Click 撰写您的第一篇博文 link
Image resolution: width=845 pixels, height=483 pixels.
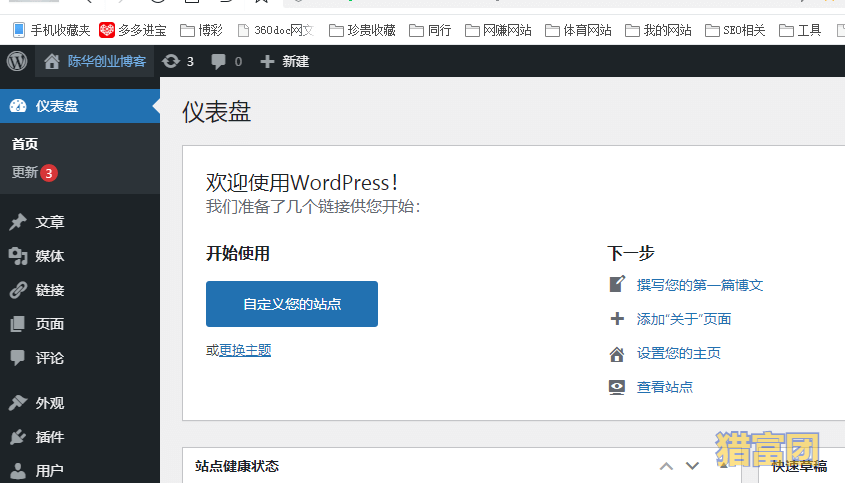pyautogui.click(x=699, y=285)
